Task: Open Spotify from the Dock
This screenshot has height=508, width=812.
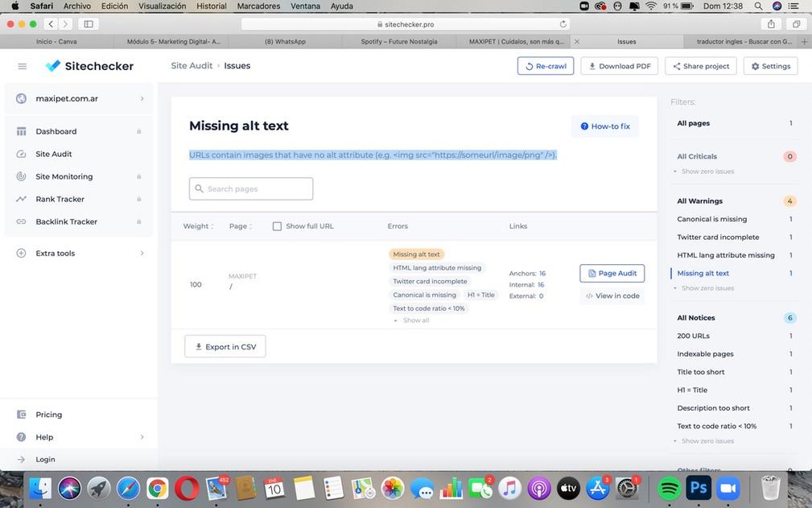Action: pyautogui.click(x=669, y=489)
